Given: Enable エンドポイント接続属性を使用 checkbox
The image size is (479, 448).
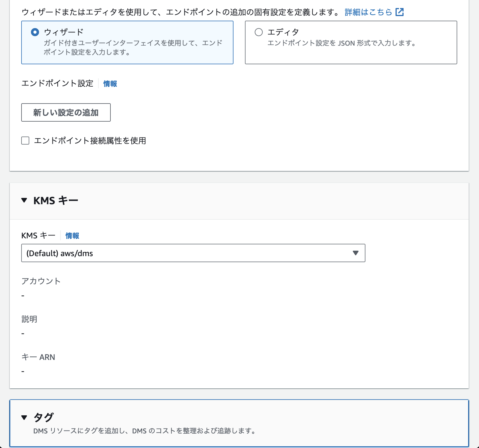Looking at the screenshot, I should (25, 141).
